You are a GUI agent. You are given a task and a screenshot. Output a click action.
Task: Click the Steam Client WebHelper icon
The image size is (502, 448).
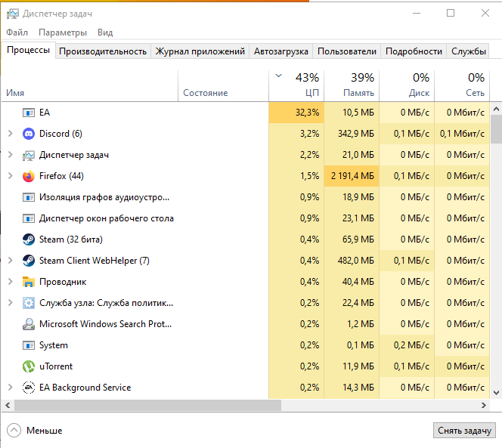click(29, 261)
